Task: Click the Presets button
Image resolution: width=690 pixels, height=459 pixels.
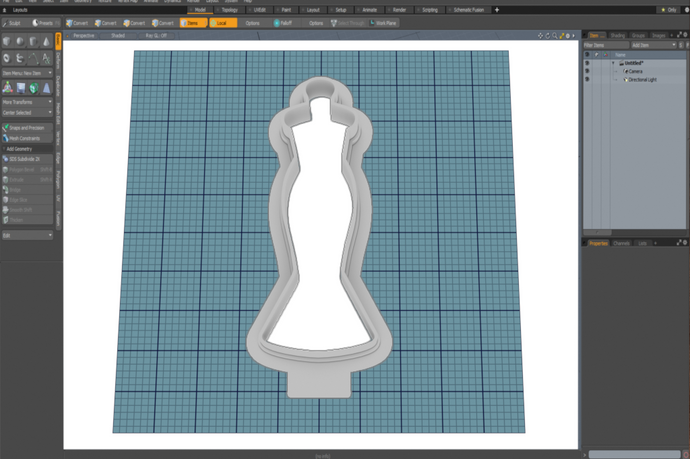Action: pyautogui.click(x=45, y=23)
